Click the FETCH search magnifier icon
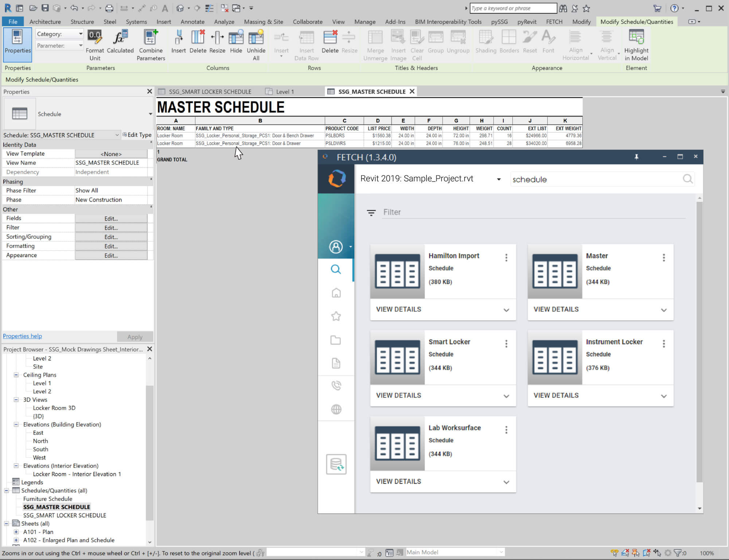The image size is (729, 560). point(687,179)
